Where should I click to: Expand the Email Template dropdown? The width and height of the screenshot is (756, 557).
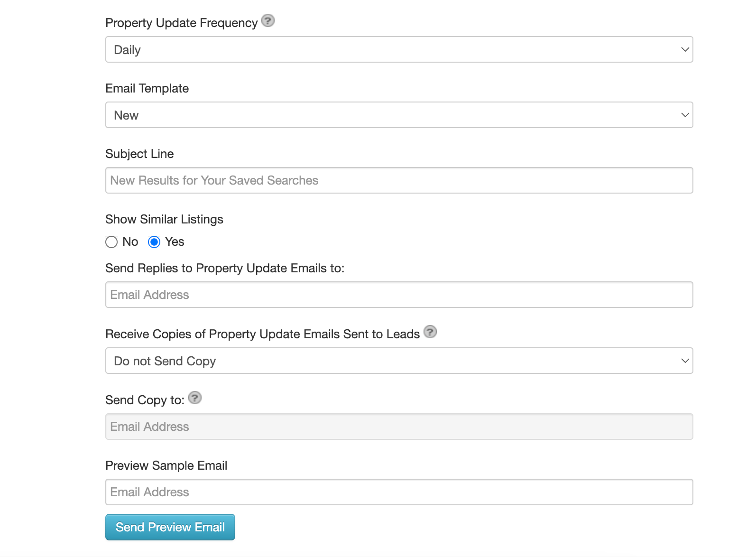[399, 115]
